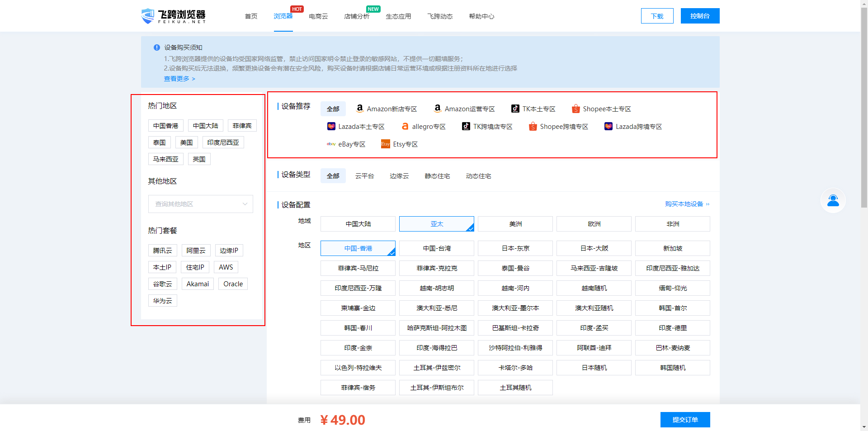Click the 腾讯云 package tag
This screenshot has height=431, width=868.
[x=163, y=251]
